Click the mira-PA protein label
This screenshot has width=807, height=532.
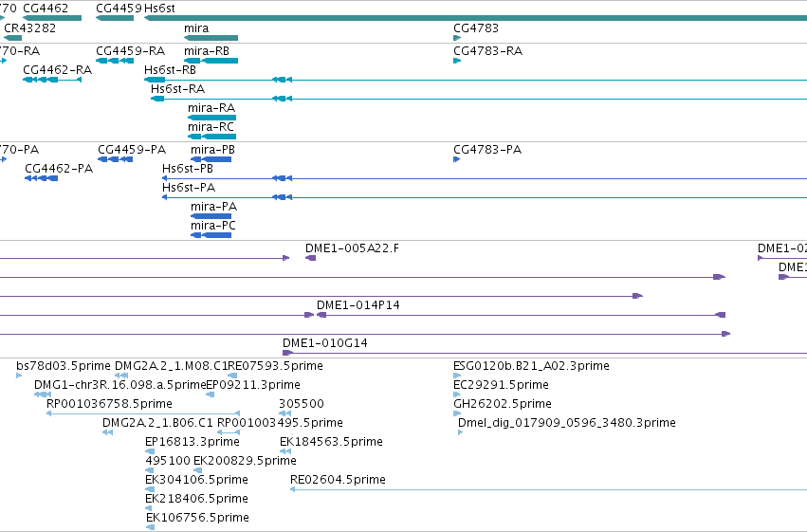point(213,207)
